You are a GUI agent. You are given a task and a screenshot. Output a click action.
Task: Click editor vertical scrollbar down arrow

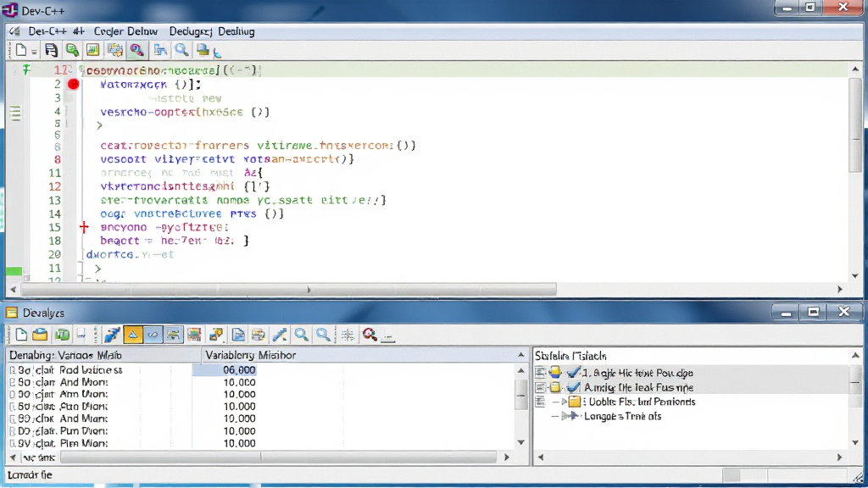pyautogui.click(x=855, y=275)
